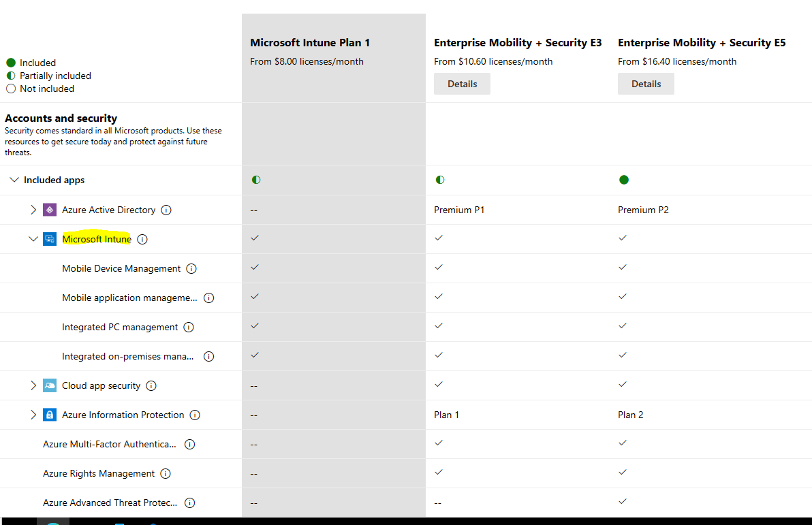Click the 'Azure Rights Management' row label
This screenshot has width=812, height=525.
[99, 473]
